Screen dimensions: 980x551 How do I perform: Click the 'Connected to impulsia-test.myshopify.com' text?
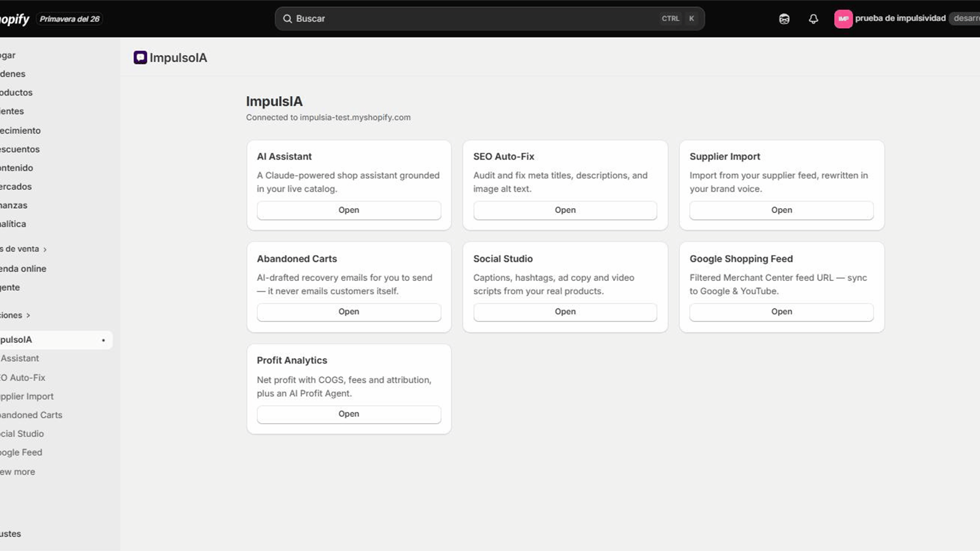click(328, 118)
